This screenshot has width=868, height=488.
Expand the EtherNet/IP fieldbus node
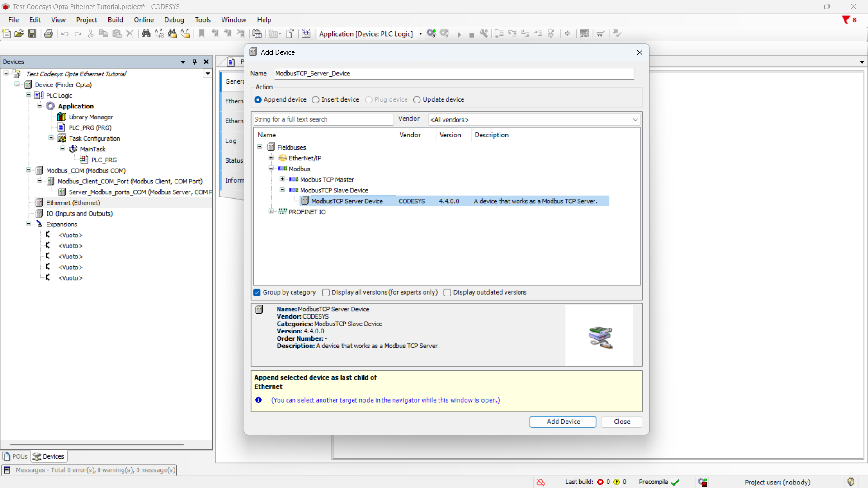[x=271, y=158]
